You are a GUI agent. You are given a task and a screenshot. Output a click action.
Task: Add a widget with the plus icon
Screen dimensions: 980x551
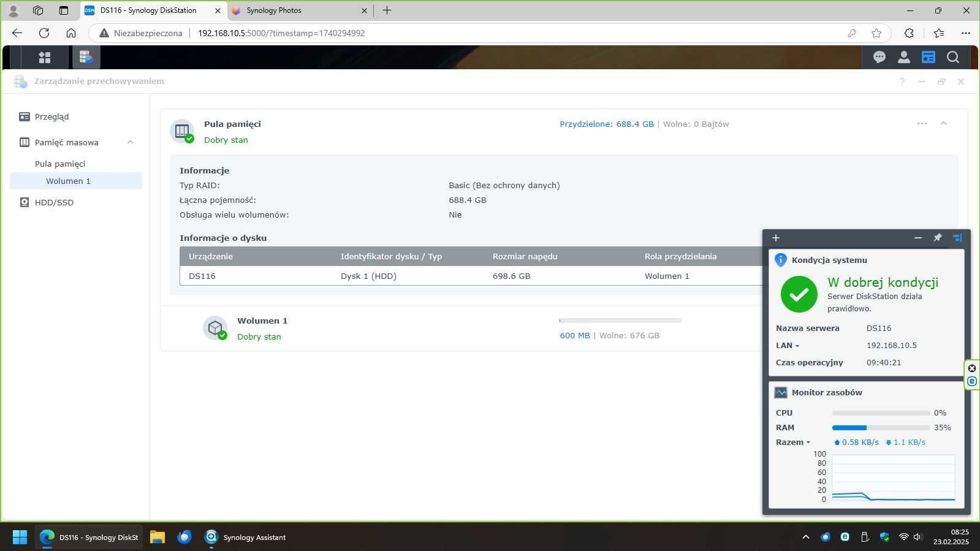776,238
